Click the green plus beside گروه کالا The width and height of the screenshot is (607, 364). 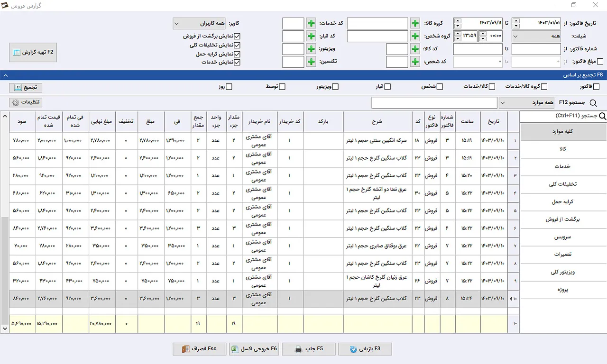[x=415, y=23]
